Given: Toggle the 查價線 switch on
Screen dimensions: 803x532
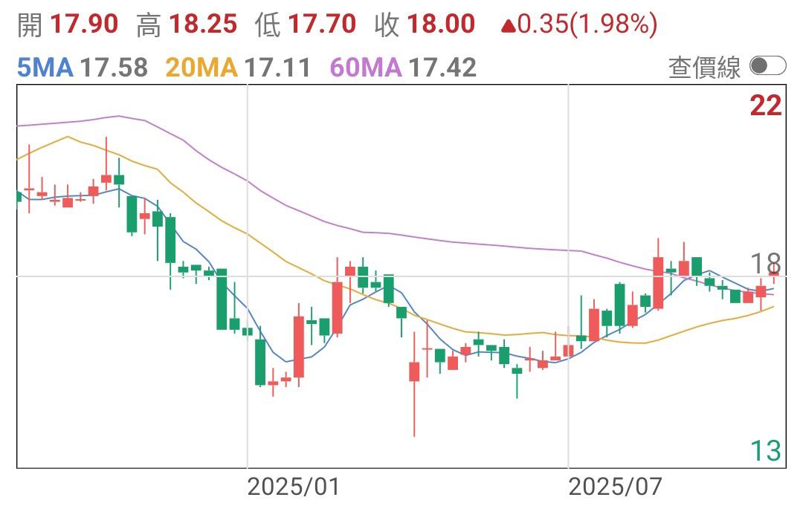Looking at the screenshot, I should pos(767,66).
